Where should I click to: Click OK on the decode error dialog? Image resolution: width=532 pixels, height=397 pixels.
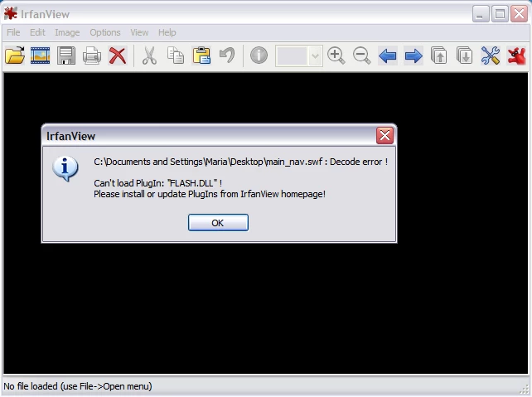(x=218, y=223)
